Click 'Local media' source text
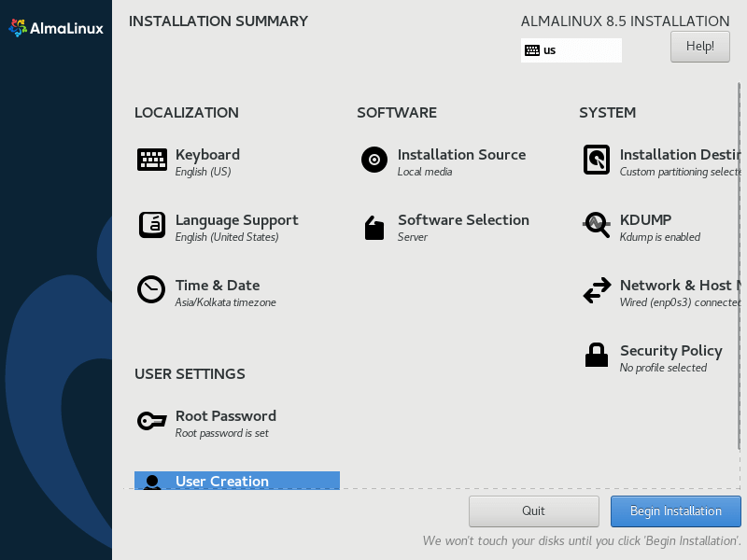The height and width of the screenshot is (560, 747). point(425,172)
